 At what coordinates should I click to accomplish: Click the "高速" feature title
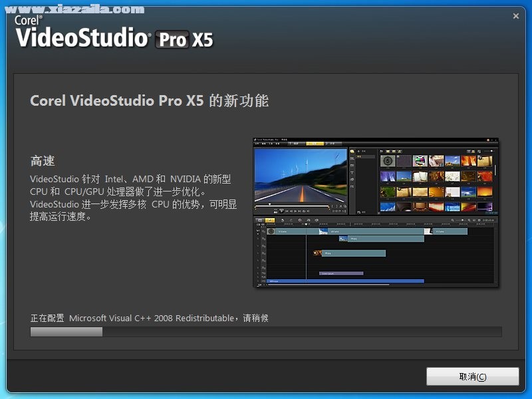pyautogui.click(x=43, y=161)
